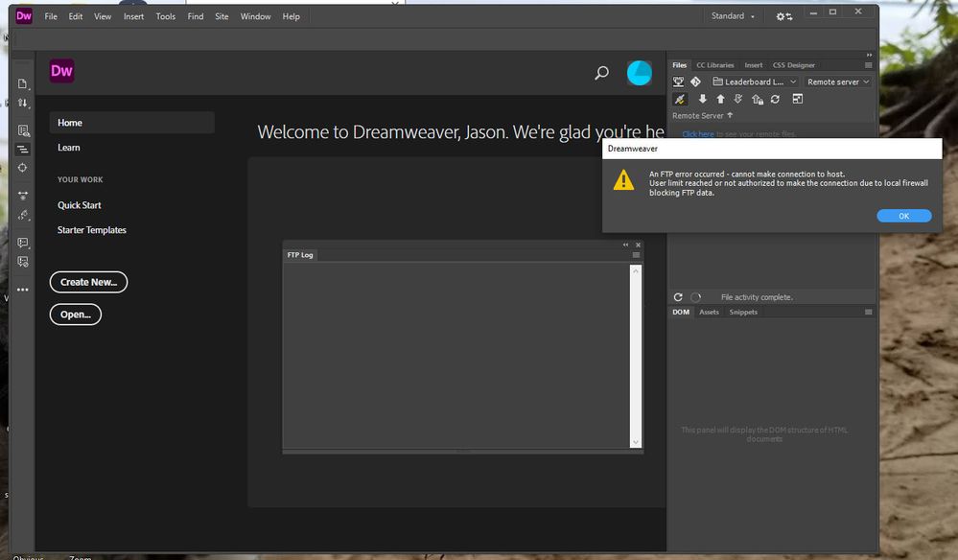The height and width of the screenshot is (560, 958).
Task: Click the FTP Log scrollbar down arrow
Action: (x=636, y=442)
